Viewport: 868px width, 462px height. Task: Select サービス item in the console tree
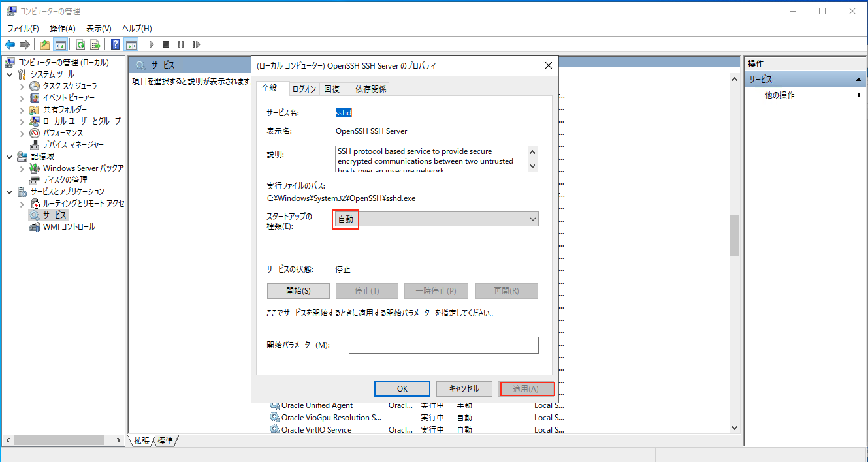click(55, 215)
